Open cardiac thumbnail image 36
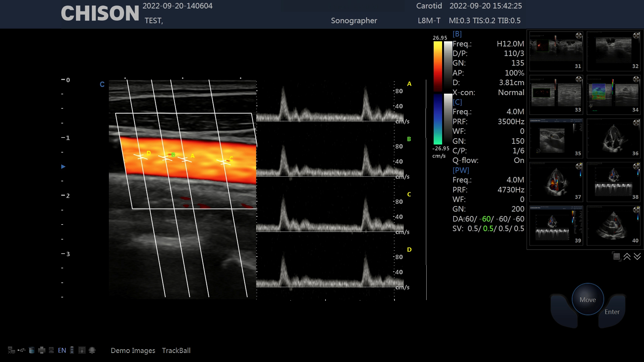 click(x=614, y=138)
